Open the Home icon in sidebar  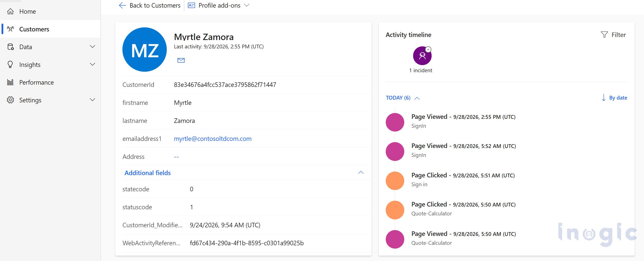[10, 11]
